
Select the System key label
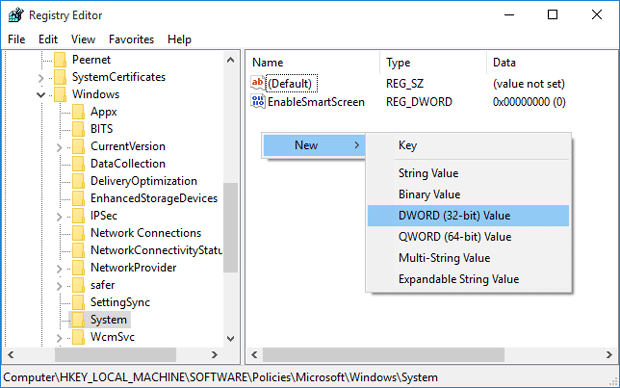(108, 320)
